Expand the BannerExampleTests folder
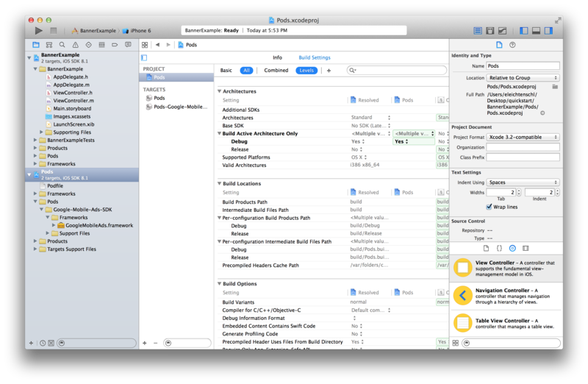The height and width of the screenshot is (384, 588). click(x=35, y=140)
